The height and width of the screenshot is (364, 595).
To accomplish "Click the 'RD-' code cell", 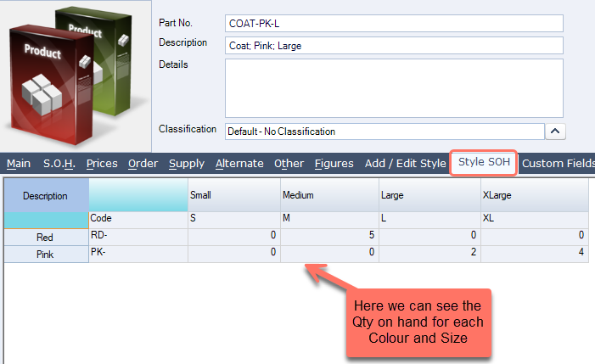I will pos(138,237).
